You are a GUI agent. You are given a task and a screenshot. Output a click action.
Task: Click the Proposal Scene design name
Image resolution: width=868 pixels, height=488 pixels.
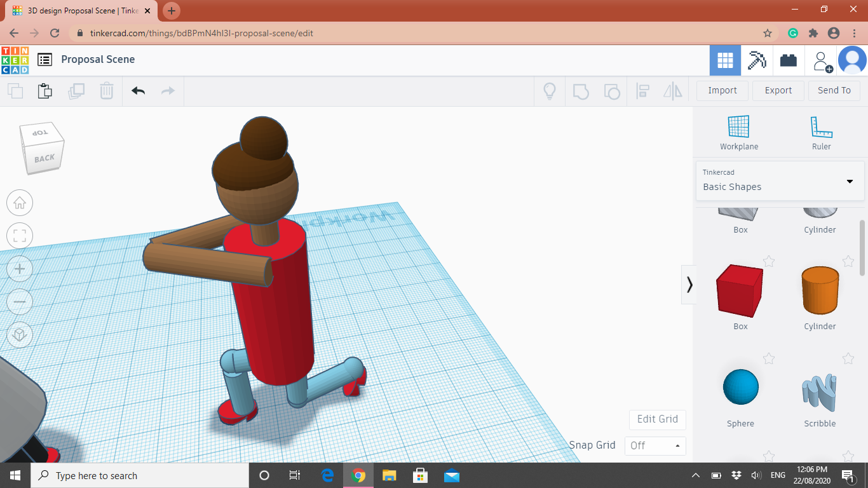tap(98, 59)
